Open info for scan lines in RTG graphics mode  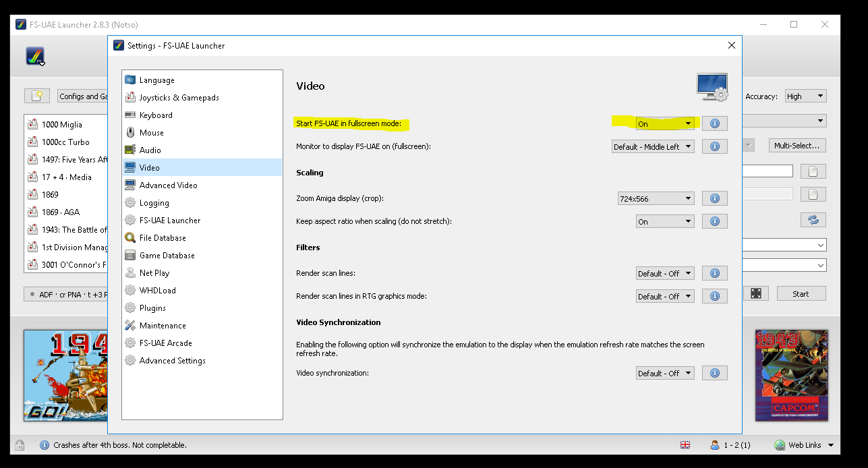(715, 296)
